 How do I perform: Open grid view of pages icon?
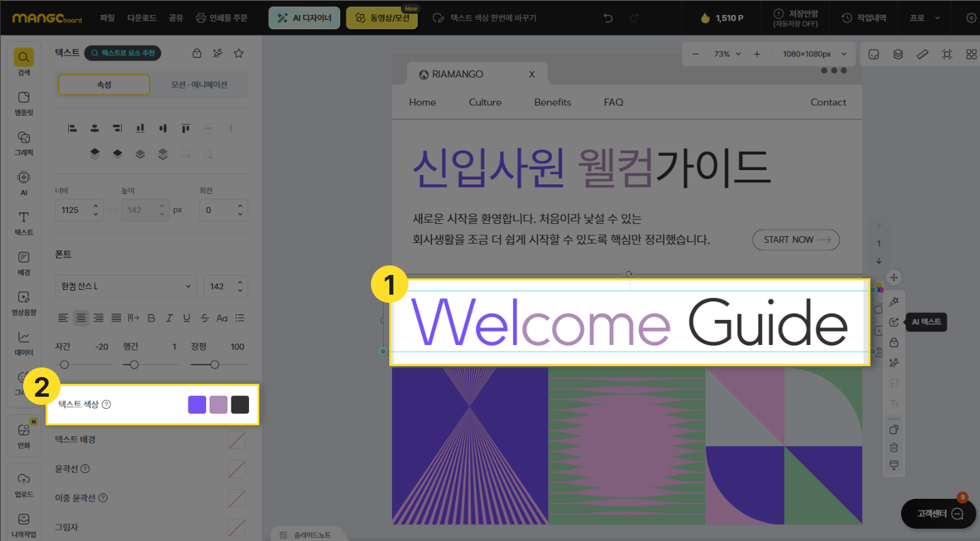coord(971,54)
